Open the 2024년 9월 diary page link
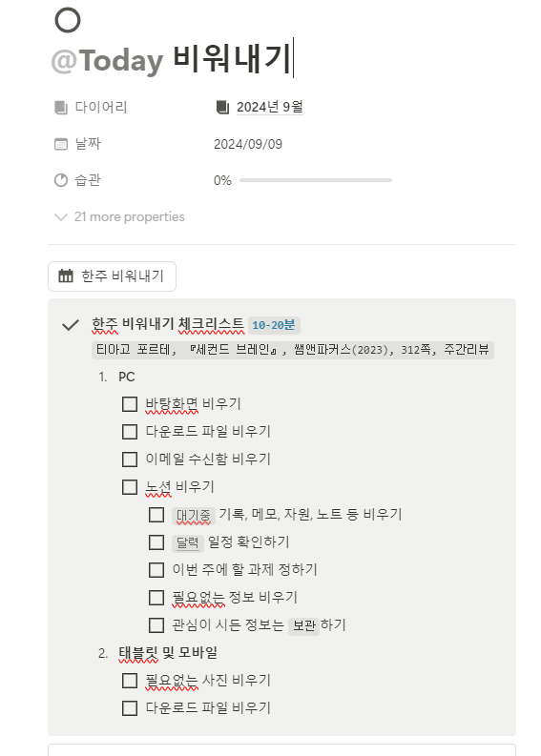Screen dimensions: 541x756 pyautogui.click(x=269, y=107)
